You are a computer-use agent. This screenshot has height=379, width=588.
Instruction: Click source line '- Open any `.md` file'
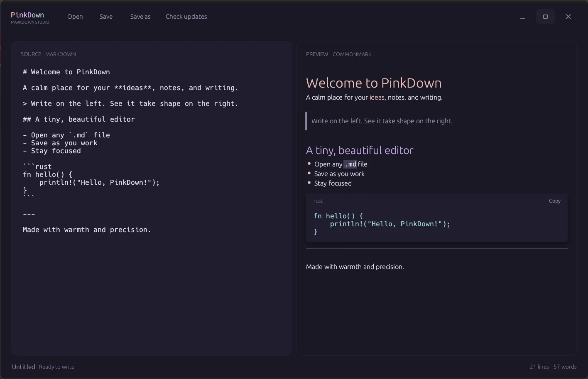(x=66, y=135)
